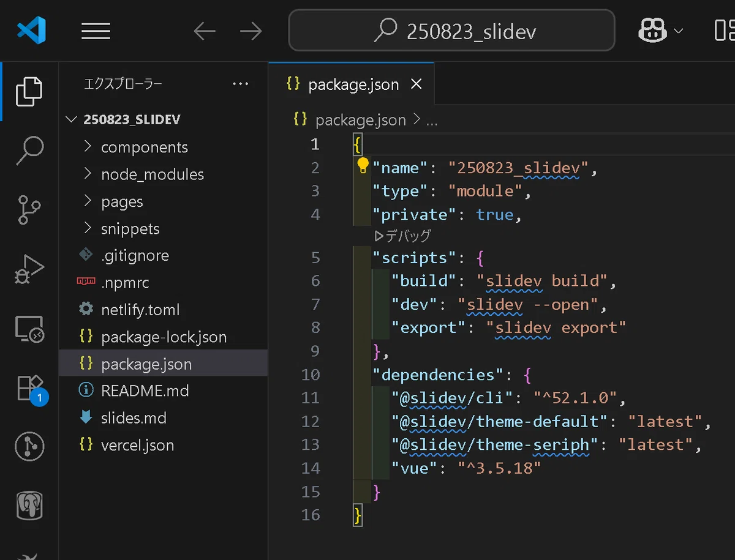Image resolution: width=735 pixels, height=560 pixels.
Task: Open the Git graph circular icon view
Action: [29, 447]
